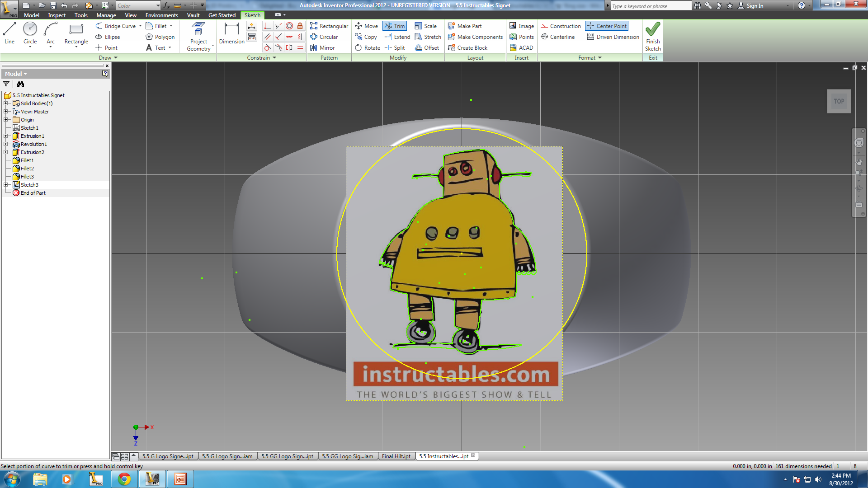Insert an Image
Screen dimensions: 868x488
coord(522,26)
